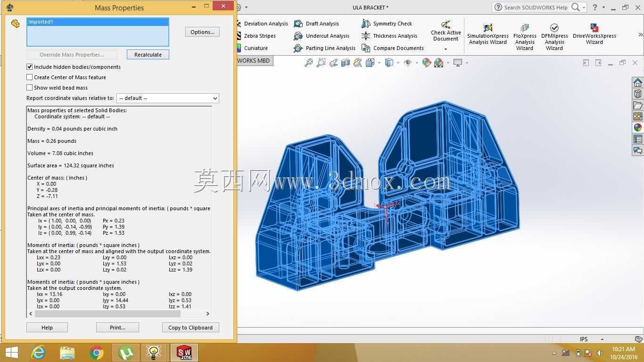Image resolution: width=644 pixels, height=362 pixels.
Task: Open FloXpress Analysis Wizard
Action: coord(525,37)
